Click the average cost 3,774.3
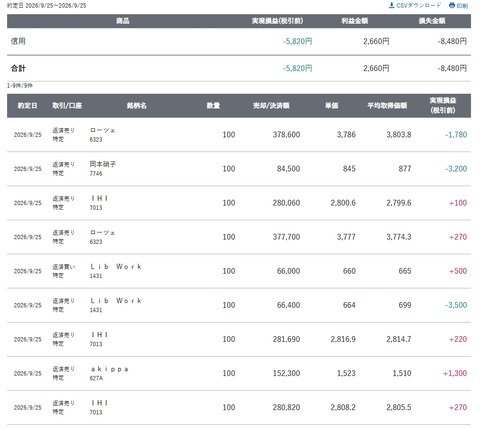480x429 pixels. point(399,237)
